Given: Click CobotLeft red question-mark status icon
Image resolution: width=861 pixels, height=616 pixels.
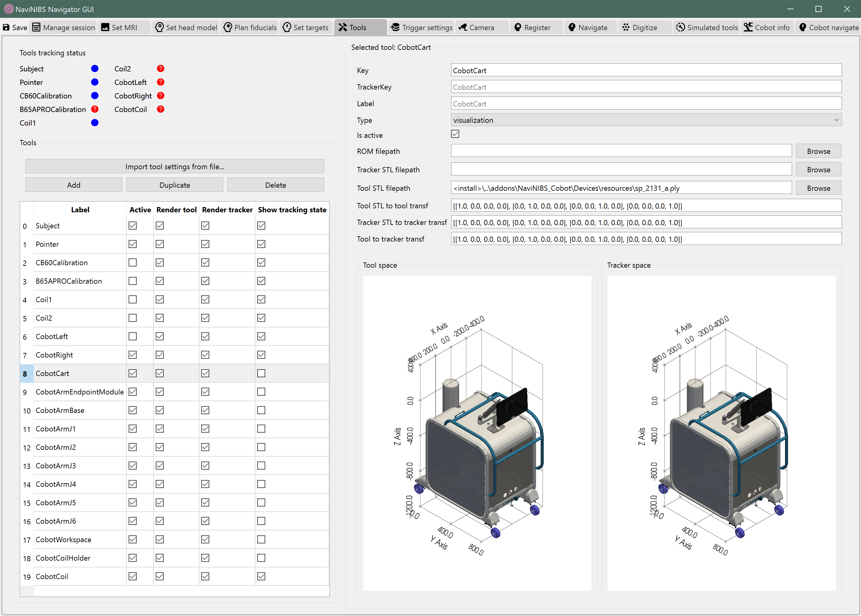Looking at the screenshot, I should coord(160,82).
